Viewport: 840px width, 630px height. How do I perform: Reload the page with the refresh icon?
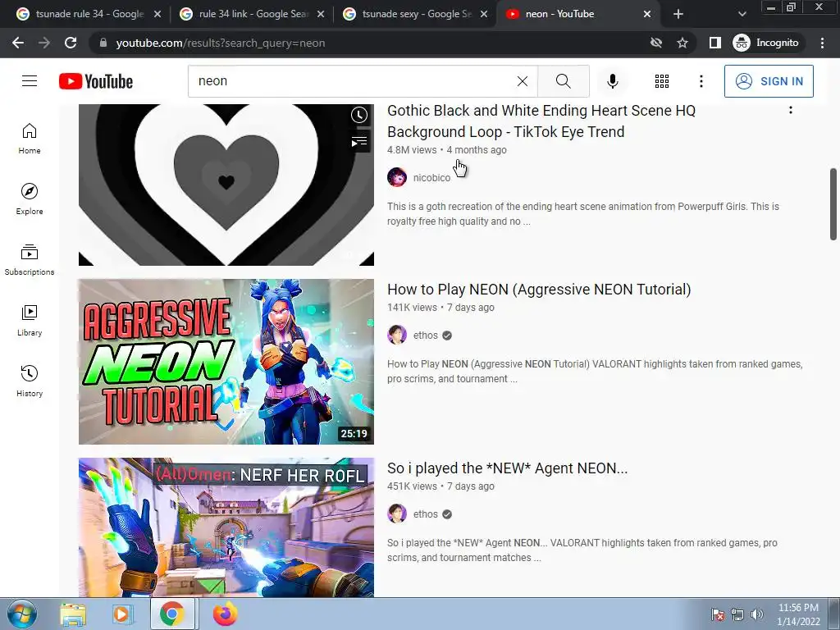(x=71, y=43)
